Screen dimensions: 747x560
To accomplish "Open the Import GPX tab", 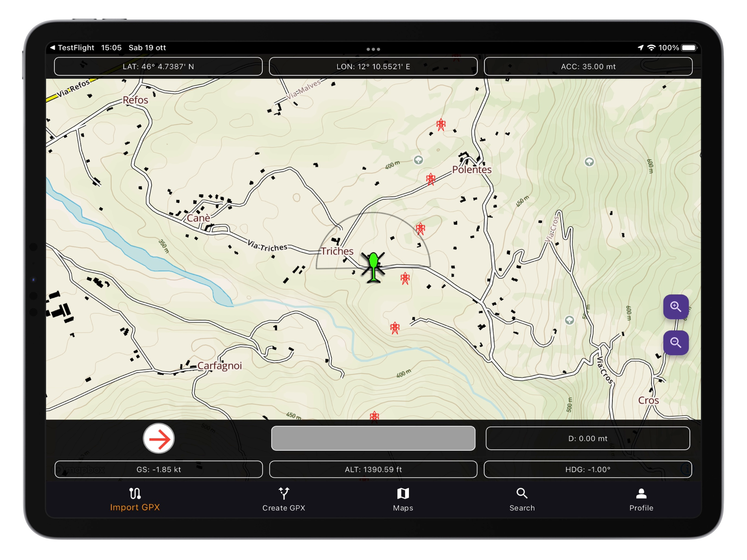I will (135, 499).
